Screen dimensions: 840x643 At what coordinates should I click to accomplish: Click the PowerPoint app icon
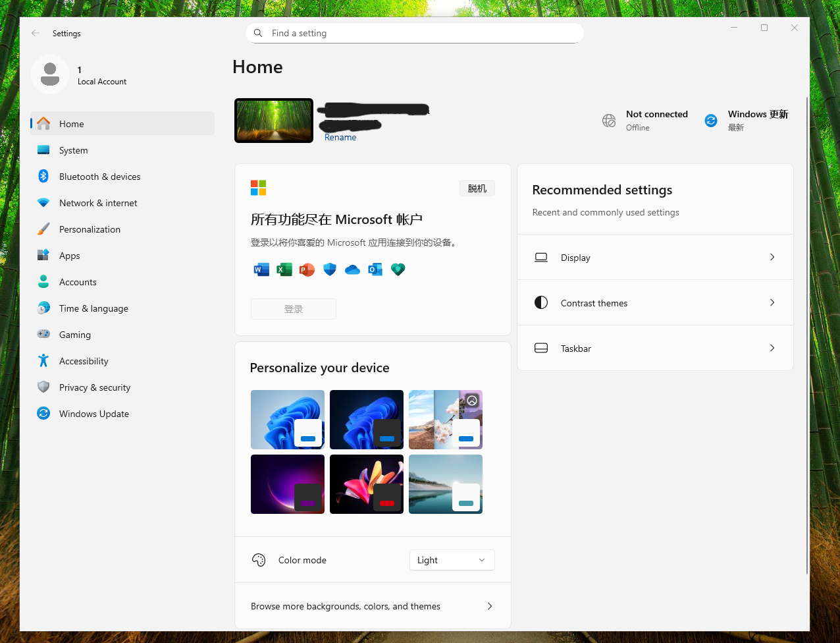pos(307,269)
